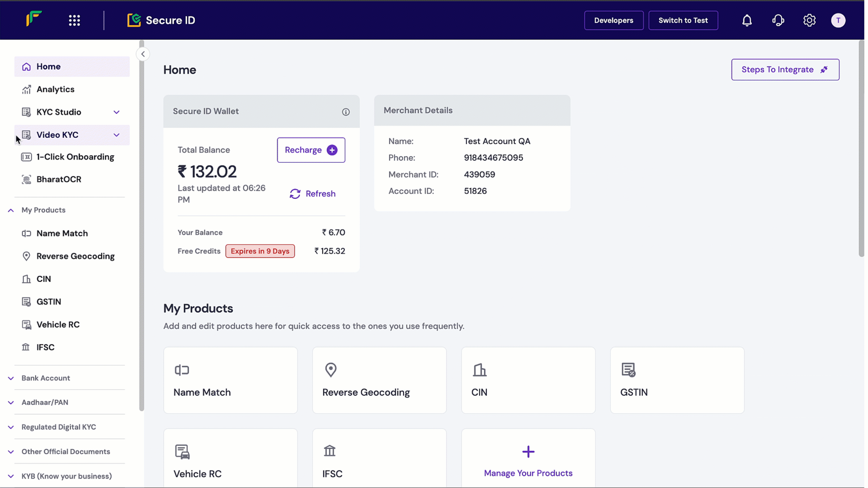The width and height of the screenshot is (868, 488).
Task: Click wallet info icon
Action: click(x=346, y=112)
